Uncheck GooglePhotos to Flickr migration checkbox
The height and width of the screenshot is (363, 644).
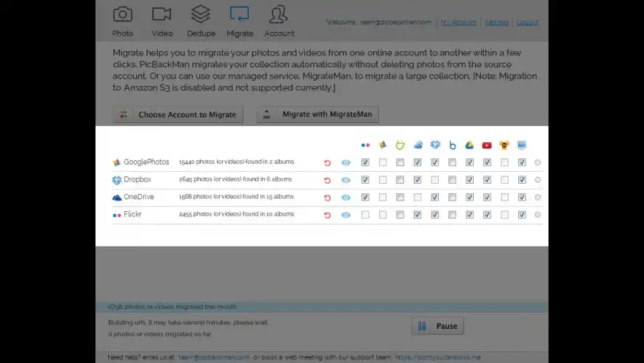[x=365, y=162]
